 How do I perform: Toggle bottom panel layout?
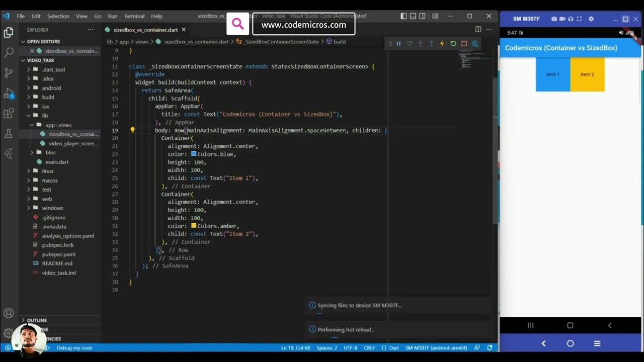[x=413, y=16]
